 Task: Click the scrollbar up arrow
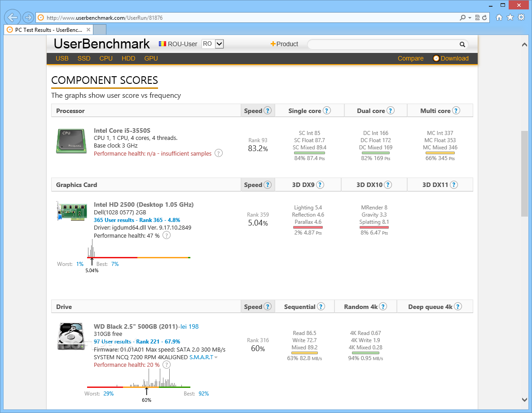point(524,44)
